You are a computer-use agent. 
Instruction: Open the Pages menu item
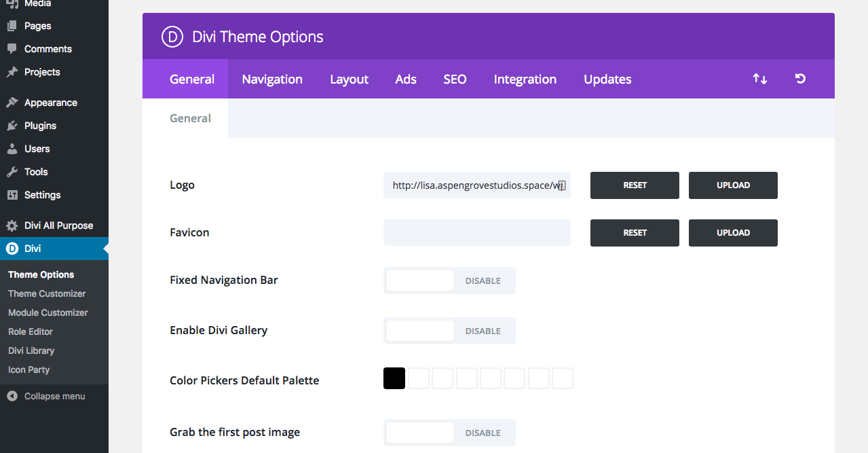pos(54,26)
